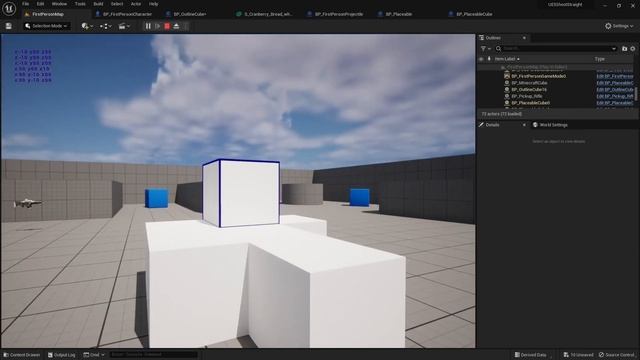The height and width of the screenshot is (360, 640).
Task: Open the Build menu
Action: click(98, 4)
